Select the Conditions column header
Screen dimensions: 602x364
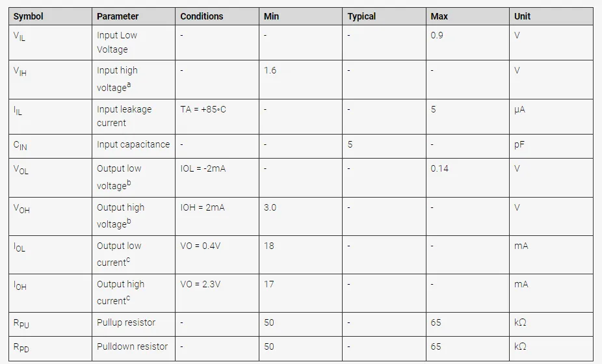(202, 16)
